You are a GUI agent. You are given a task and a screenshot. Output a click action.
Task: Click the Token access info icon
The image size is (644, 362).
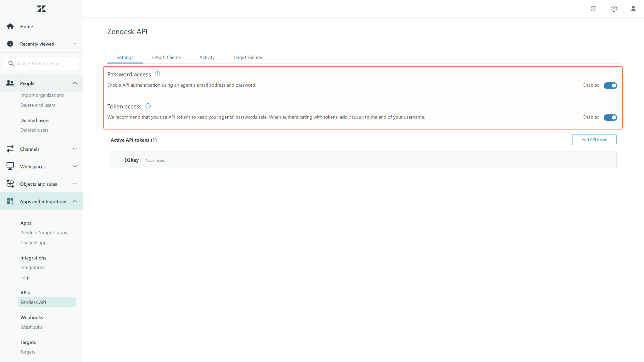[x=148, y=106]
